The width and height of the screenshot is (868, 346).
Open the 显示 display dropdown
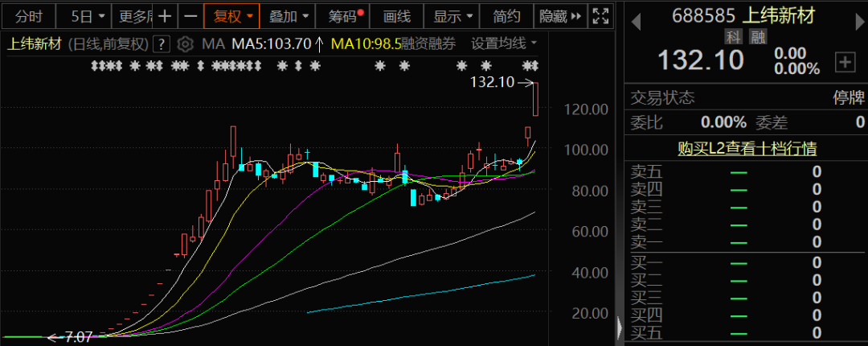tap(454, 15)
